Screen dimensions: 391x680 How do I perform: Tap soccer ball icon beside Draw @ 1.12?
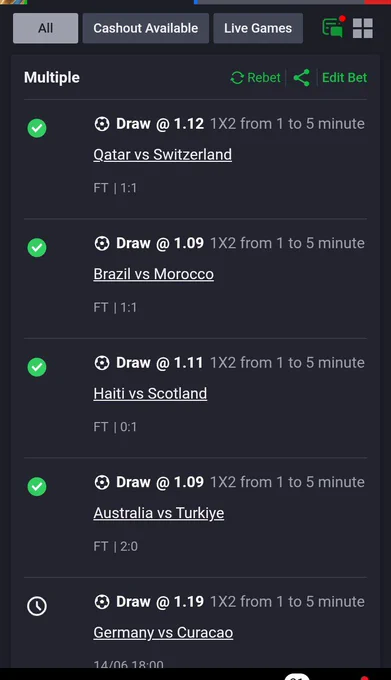pos(102,124)
